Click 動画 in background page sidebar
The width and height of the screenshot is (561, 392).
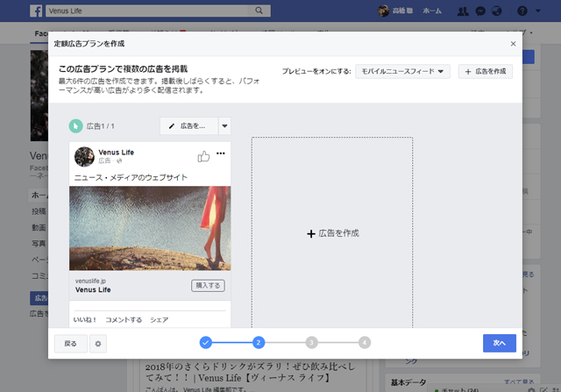pyautogui.click(x=39, y=227)
